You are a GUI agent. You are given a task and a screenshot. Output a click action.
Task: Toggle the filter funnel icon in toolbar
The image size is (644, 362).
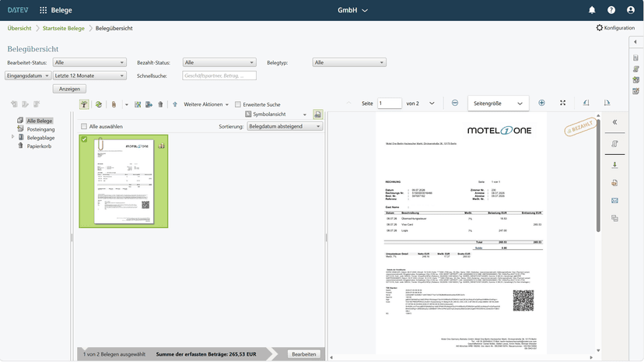coord(84,104)
